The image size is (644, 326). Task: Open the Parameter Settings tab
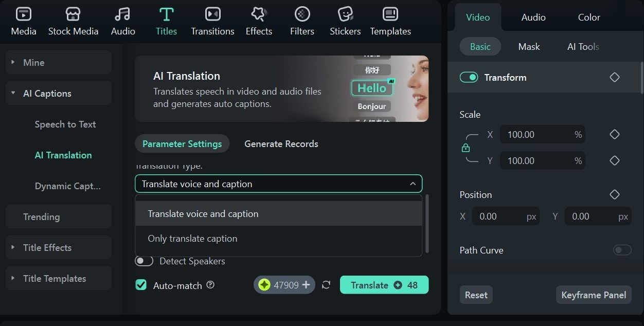[x=182, y=143]
